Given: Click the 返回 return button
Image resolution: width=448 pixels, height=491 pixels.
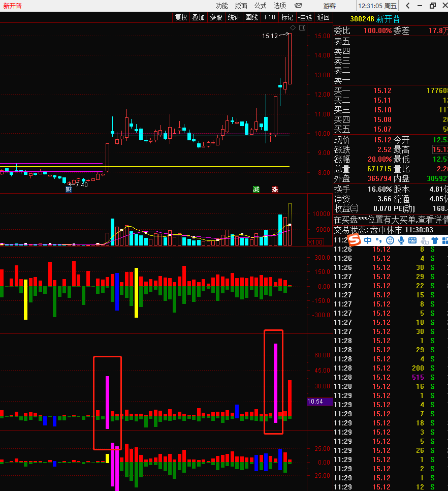Looking at the screenshot, I should pos(323,17).
